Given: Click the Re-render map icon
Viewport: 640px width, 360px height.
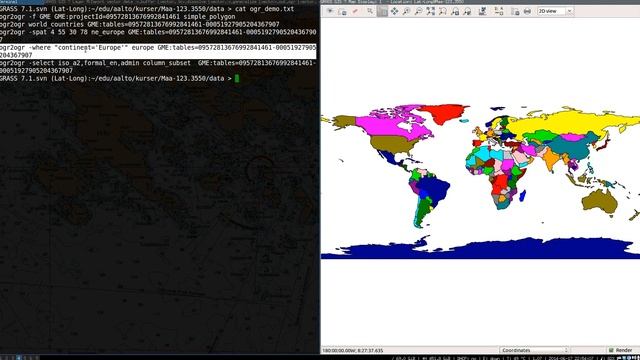Looking at the screenshot, I should pyautogui.click(x=342, y=11).
